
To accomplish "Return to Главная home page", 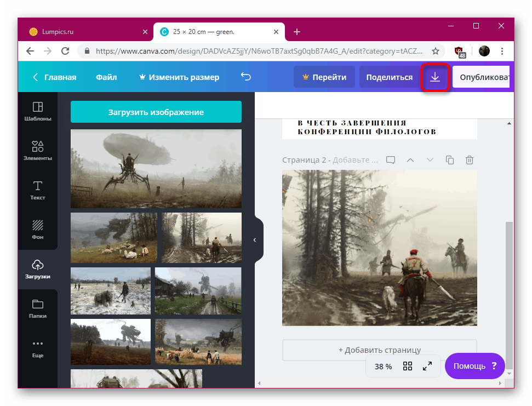I will (55, 77).
